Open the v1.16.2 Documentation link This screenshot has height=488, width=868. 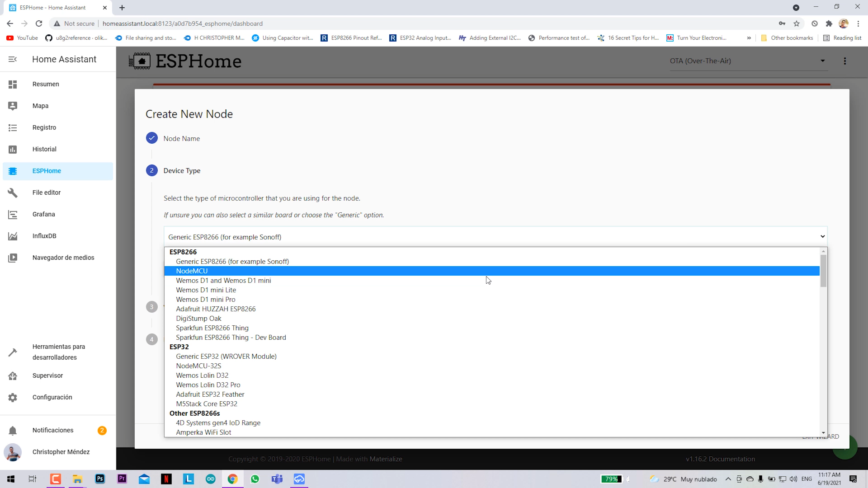click(x=720, y=459)
